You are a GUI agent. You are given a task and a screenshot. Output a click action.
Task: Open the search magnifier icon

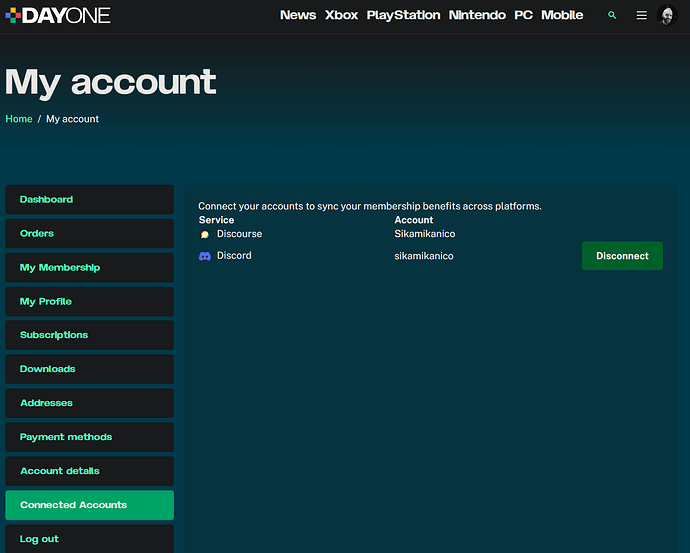click(613, 16)
